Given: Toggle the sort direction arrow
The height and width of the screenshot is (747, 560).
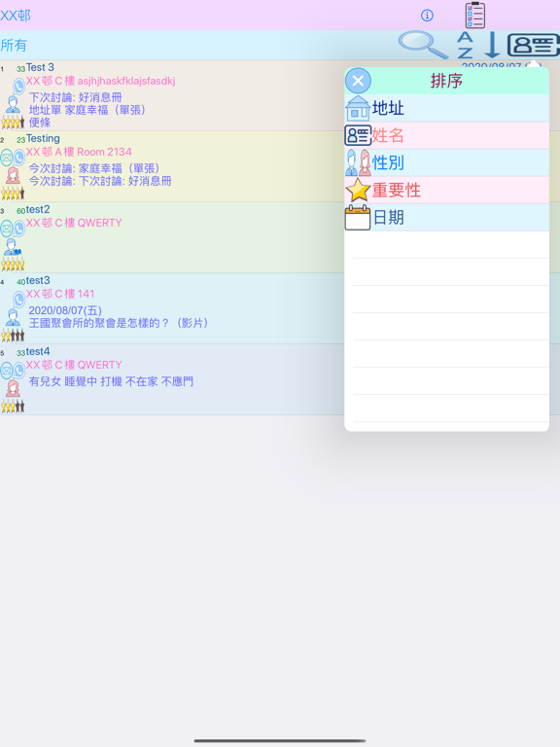Looking at the screenshot, I should click(x=492, y=46).
